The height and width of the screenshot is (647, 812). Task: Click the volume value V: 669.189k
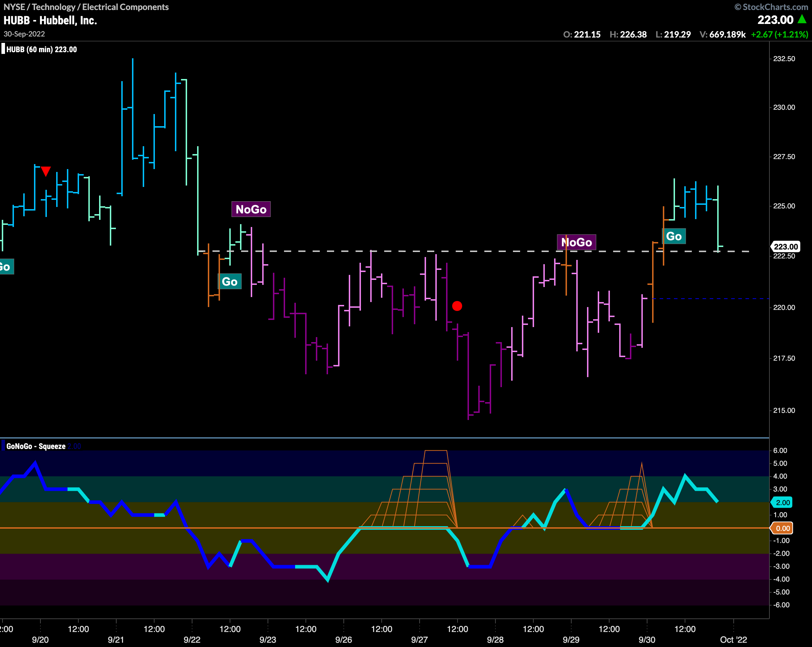(723, 34)
